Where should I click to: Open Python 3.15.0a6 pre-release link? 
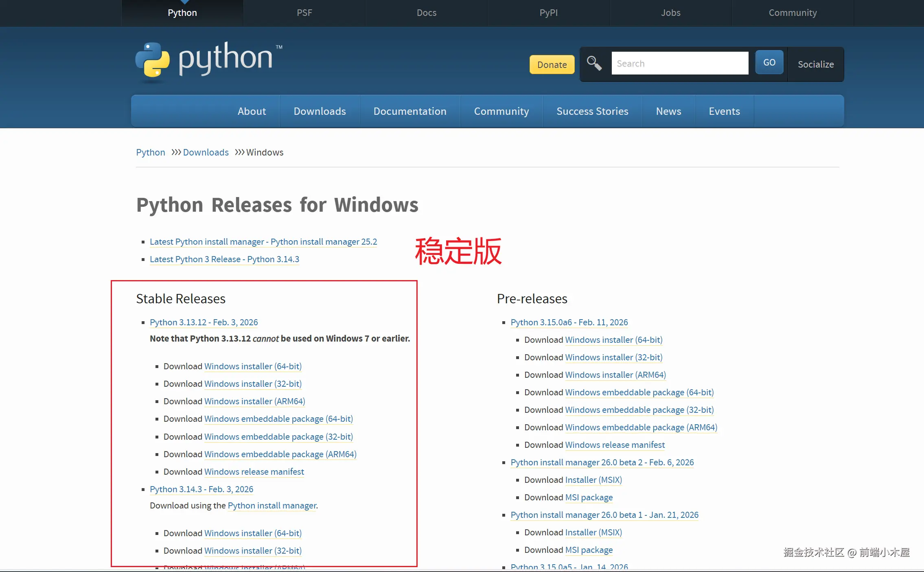pyautogui.click(x=569, y=322)
